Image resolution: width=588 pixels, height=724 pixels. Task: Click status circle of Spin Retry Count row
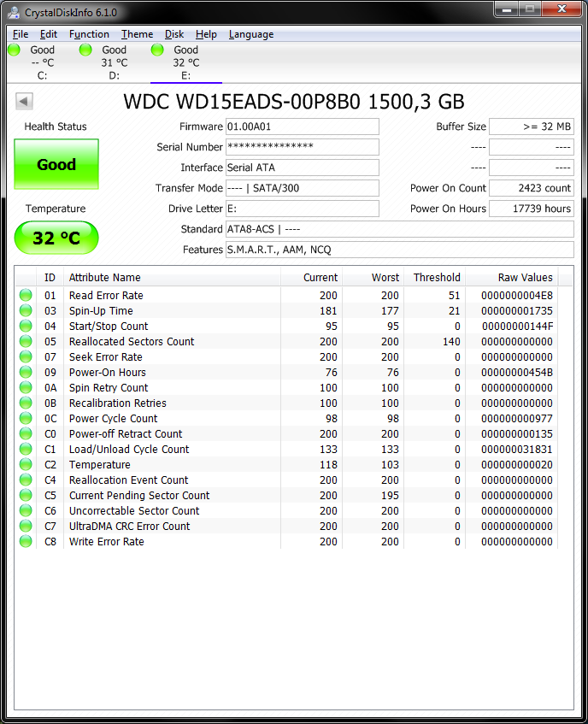pyautogui.click(x=26, y=387)
